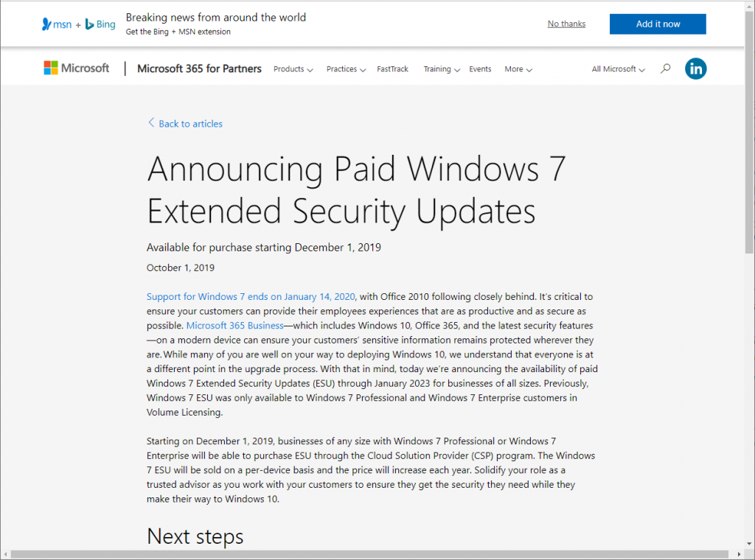Click the Microsoft 365 for Partners title
This screenshot has width=755, height=560.
[x=199, y=69]
